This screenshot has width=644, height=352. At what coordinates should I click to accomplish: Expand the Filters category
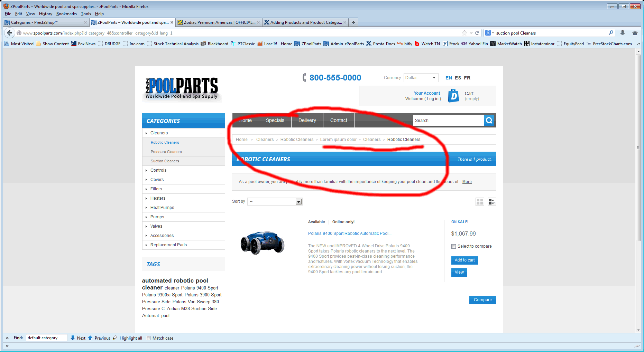pyautogui.click(x=146, y=189)
